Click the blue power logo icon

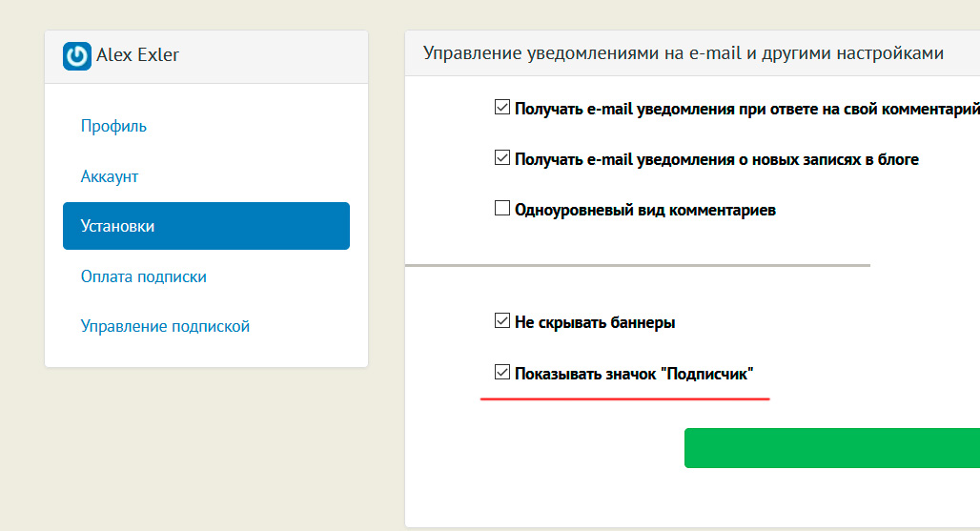tap(77, 56)
